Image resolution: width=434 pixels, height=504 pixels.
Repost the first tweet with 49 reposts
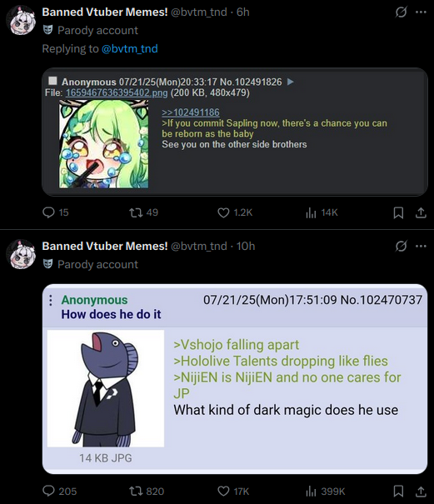(x=143, y=212)
